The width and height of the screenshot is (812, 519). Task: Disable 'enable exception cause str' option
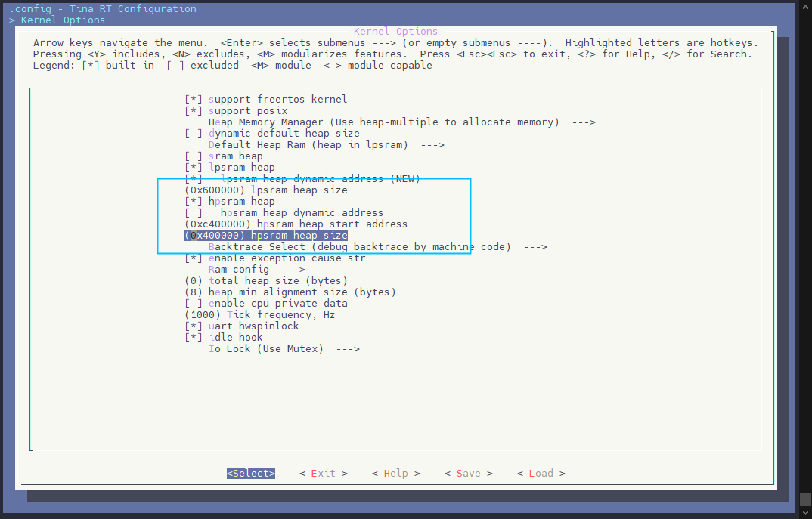coord(194,258)
